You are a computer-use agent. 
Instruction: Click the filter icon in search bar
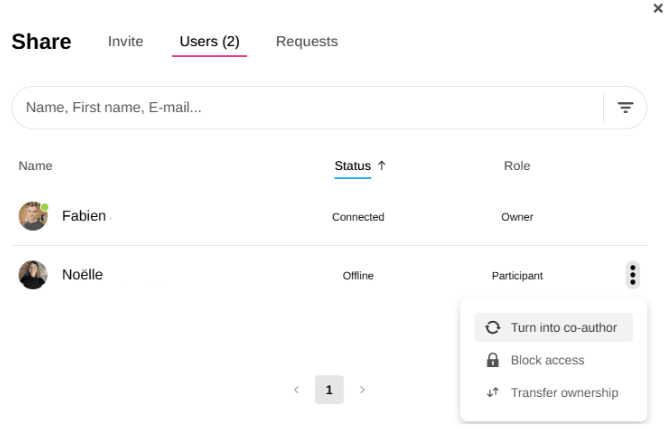625,108
